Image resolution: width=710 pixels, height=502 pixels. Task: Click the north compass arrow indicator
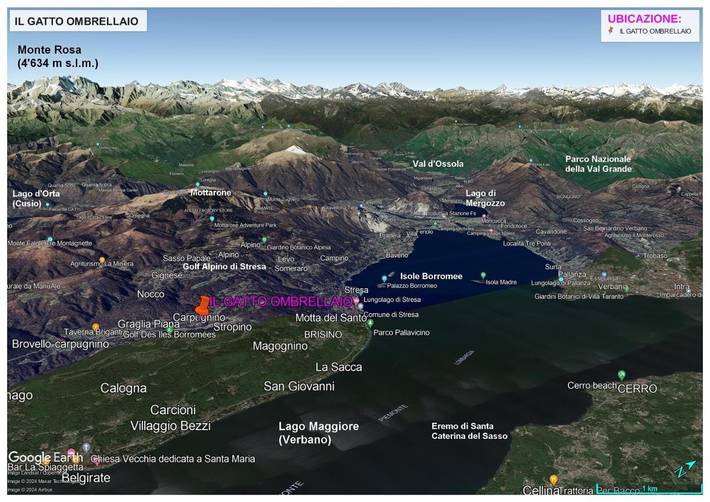coord(681,468)
